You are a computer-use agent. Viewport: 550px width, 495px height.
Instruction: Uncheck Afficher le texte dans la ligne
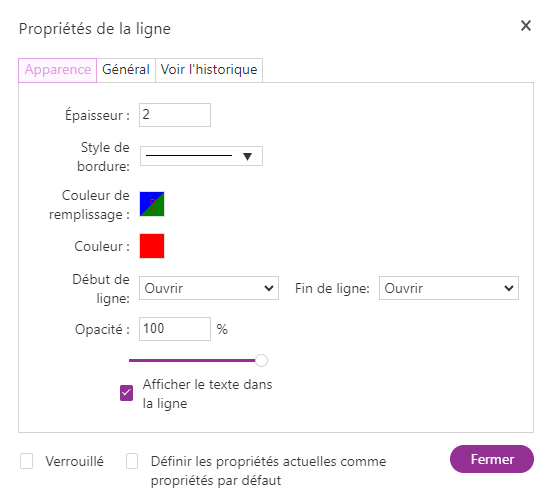126,393
